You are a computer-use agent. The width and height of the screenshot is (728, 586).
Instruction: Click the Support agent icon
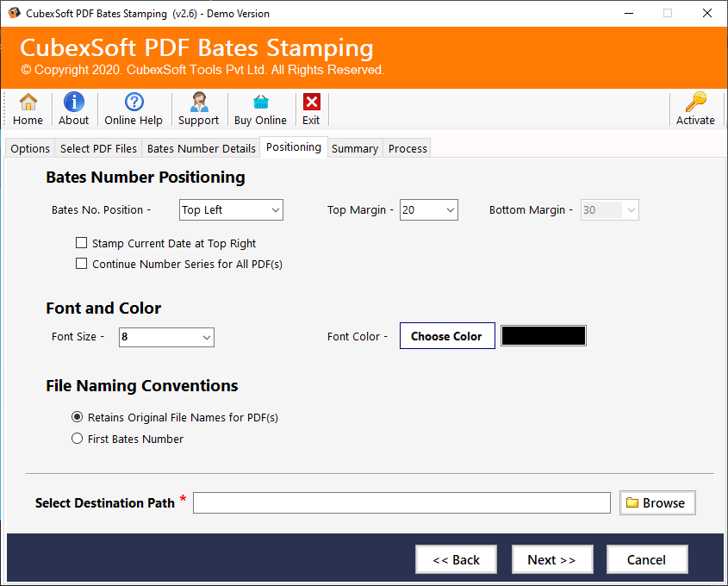click(x=198, y=103)
